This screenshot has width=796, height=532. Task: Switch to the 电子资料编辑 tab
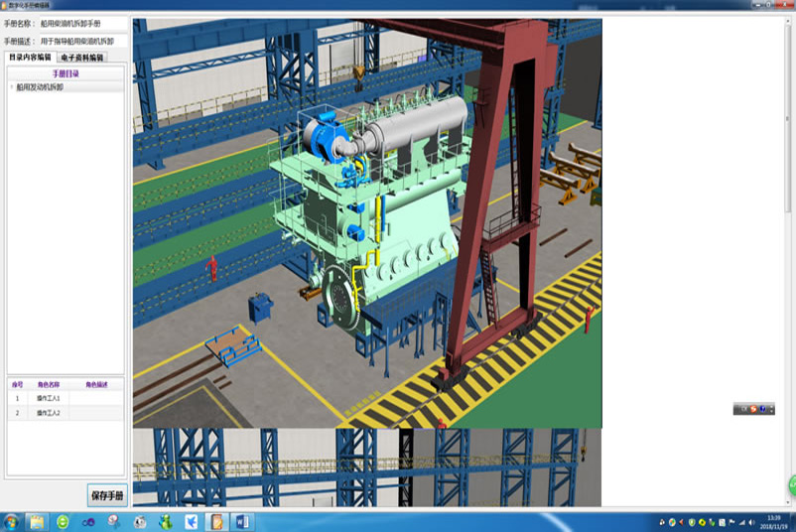(82, 58)
